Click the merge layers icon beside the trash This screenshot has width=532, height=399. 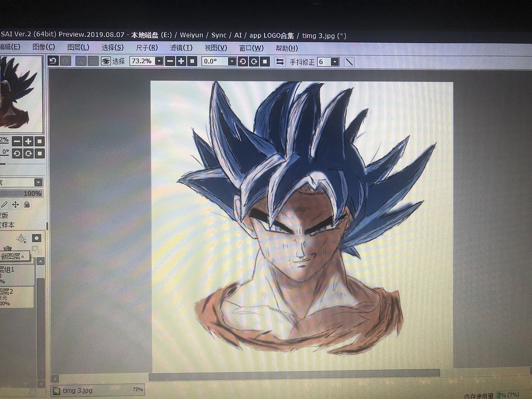[37, 250]
